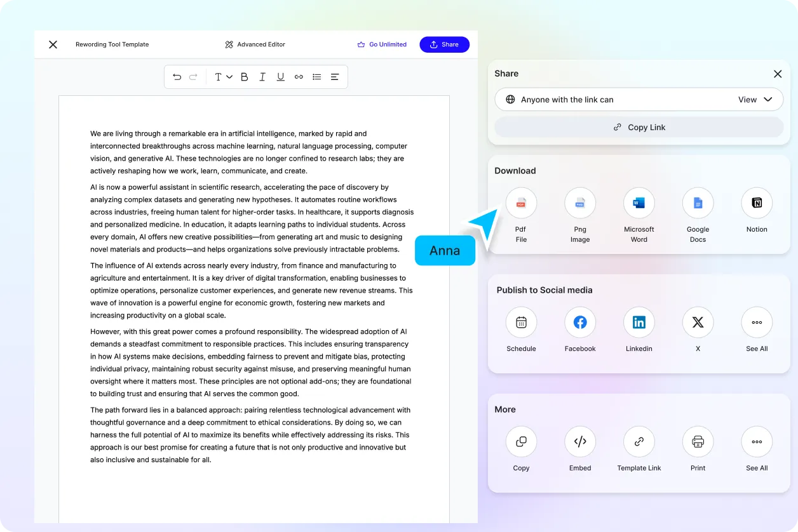The width and height of the screenshot is (798, 532).
Task: Open the Advanced Editor
Action: pyautogui.click(x=255, y=44)
